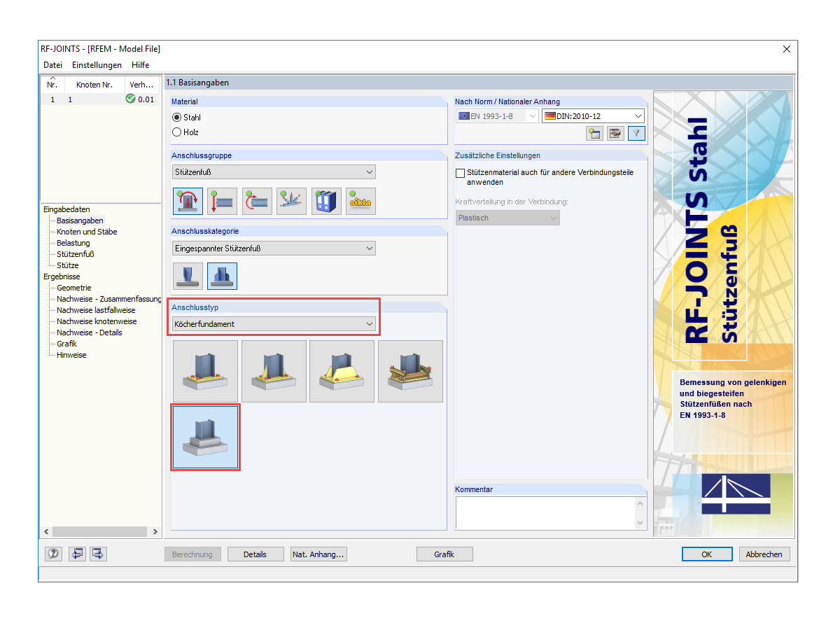Go to previous table with left arrow icon
This screenshot has width=840, height=630.
coord(76,554)
